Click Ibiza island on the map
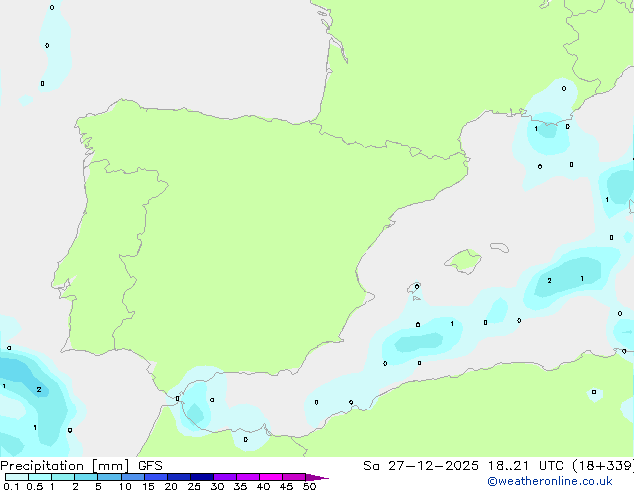 (x=414, y=288)
